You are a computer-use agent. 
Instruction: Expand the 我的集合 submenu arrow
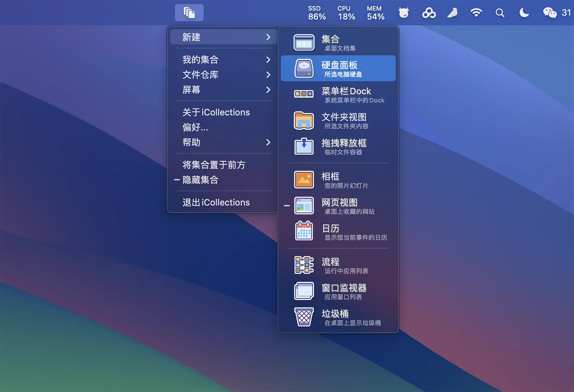(268, 60)
